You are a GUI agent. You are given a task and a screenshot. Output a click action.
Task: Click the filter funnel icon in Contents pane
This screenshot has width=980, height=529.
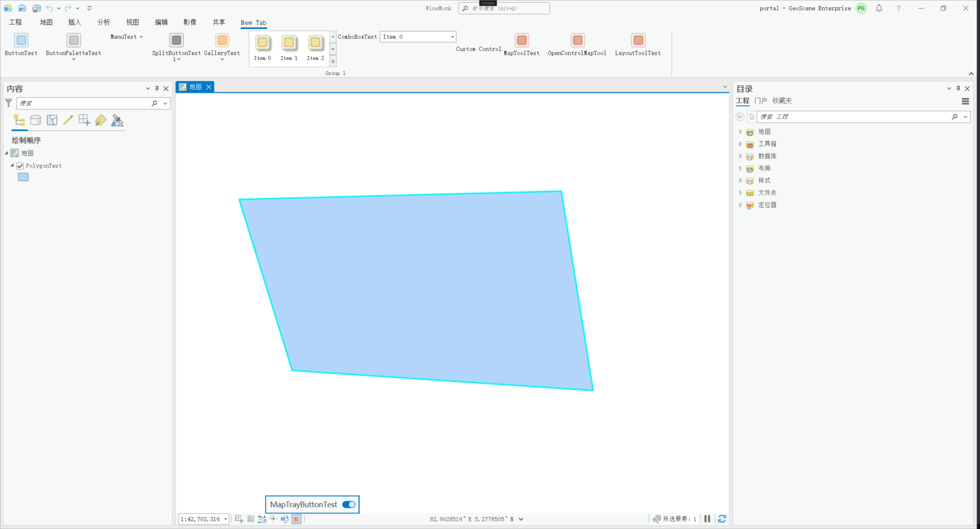(9, 103)
